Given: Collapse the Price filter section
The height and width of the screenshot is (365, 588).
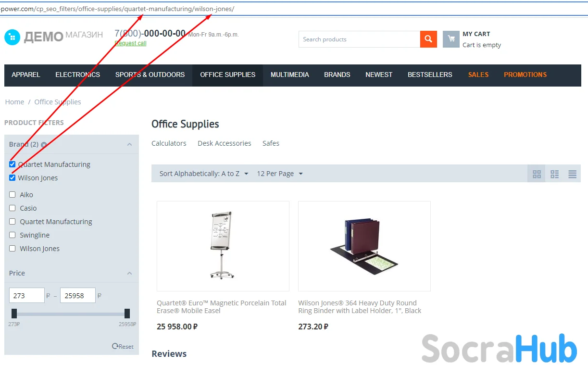Looking at the screenshot, I should pyautogui.click(x=129, y=273).
